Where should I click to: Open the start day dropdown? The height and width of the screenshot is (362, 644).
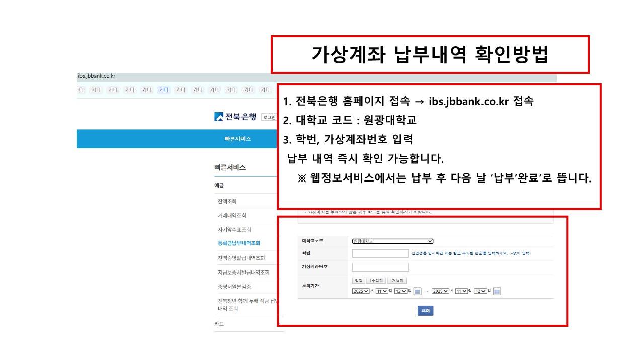click(x=400, y=291)
